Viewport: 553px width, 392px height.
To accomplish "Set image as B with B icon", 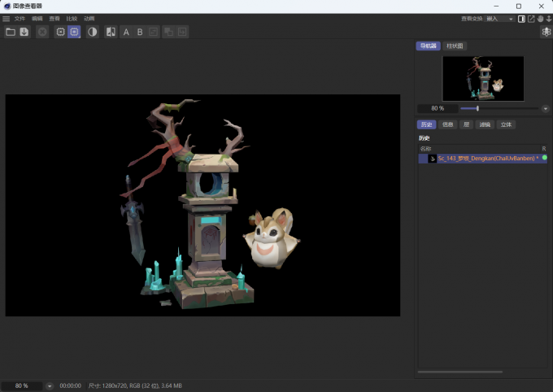I will click(140, 32).
